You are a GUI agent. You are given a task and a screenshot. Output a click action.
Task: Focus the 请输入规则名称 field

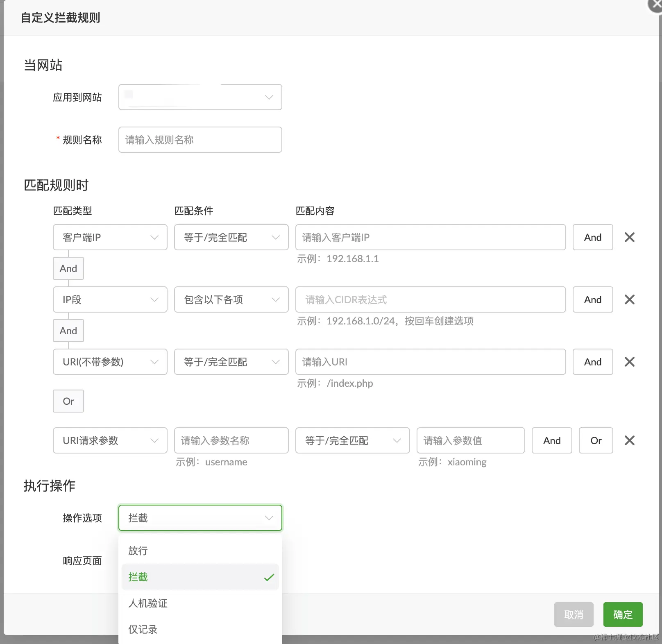click(200, 140)
